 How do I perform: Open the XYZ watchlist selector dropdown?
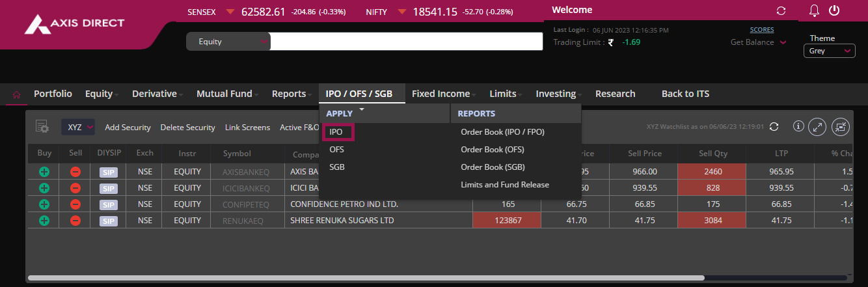(x=78, y=128)
